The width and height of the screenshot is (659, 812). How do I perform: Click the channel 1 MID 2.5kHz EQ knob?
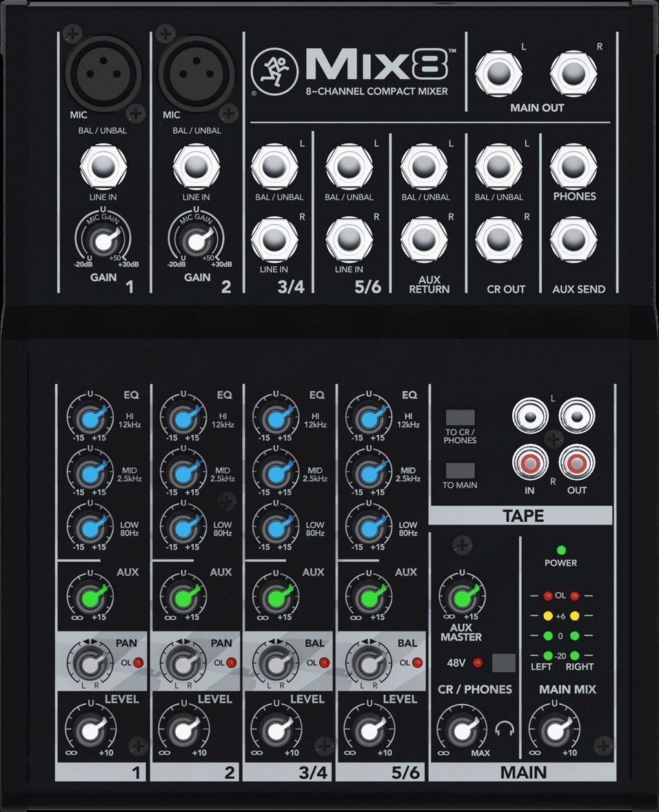pyautogui.click(x=90, y=474)
